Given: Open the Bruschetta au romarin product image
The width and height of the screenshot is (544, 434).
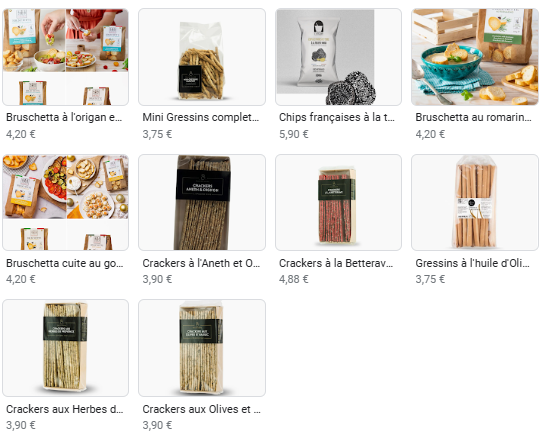Looking at the screenshot, I should (x=475, y=57).
